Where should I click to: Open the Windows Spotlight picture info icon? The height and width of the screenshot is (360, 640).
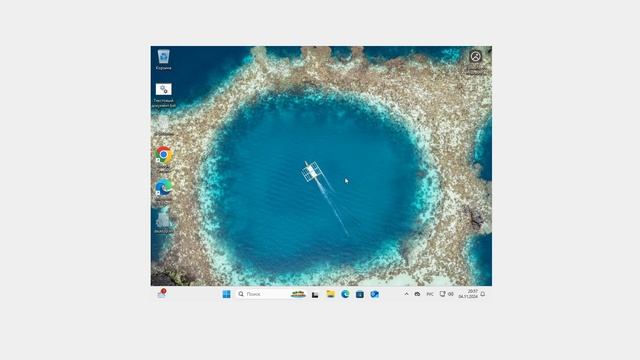(x=476, y=57)
